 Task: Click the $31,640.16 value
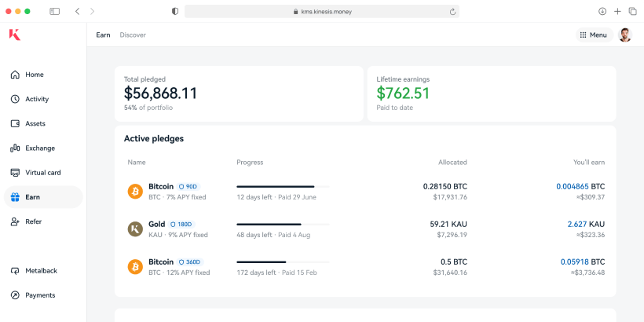pos(450,273)
